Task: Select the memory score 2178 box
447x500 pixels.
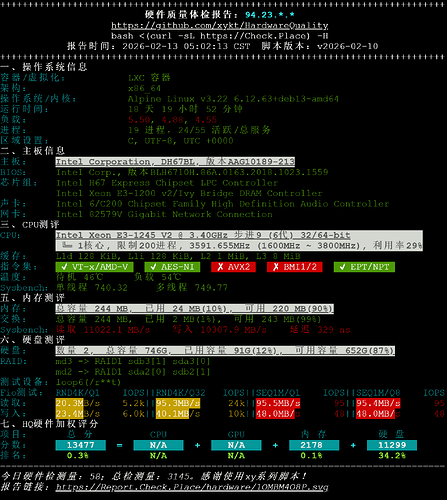Action: point(314,445)
